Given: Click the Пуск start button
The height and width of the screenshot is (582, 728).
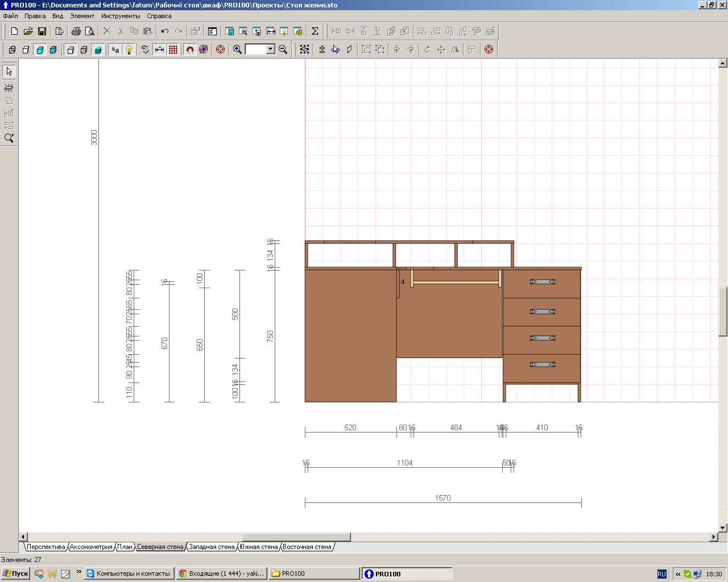Looking at the screenshot, I should click(x=15, y=573).
